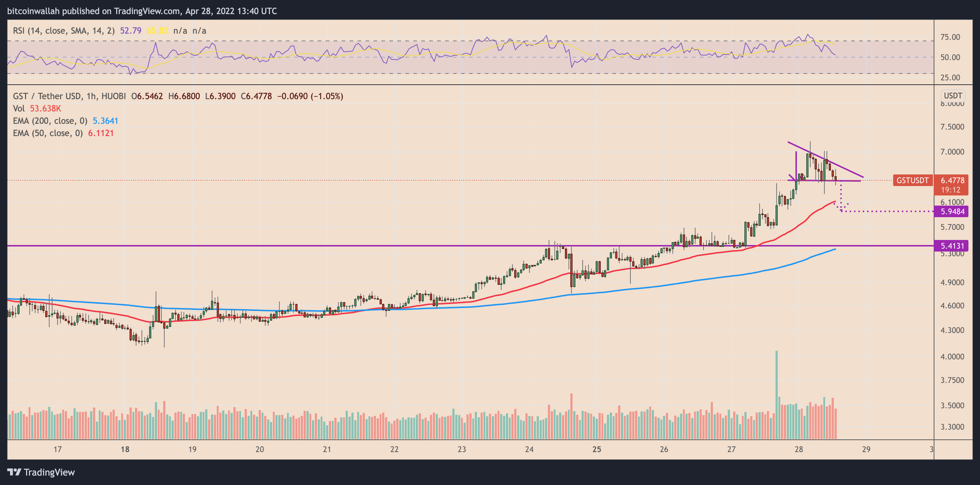Select the EMA 50 legend entry
Viewport: 980px width, 485px height.
point(47,133)
